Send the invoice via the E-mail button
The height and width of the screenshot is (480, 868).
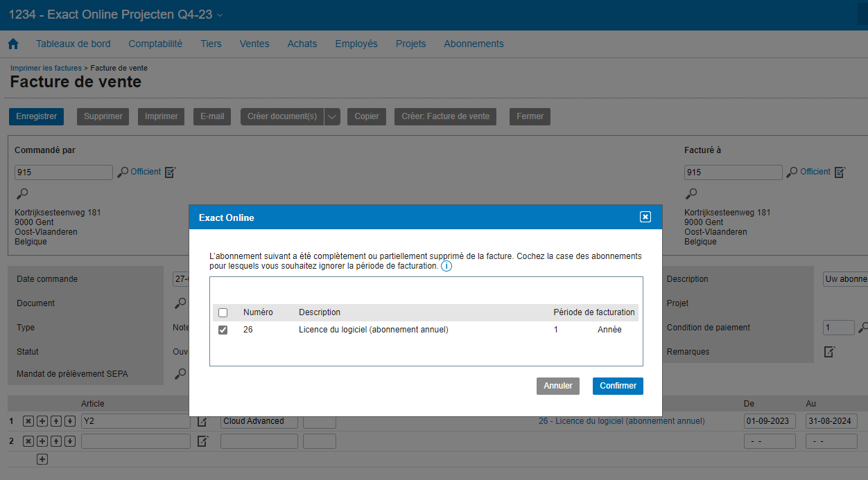pyautogui.click(x=212, y=116)
